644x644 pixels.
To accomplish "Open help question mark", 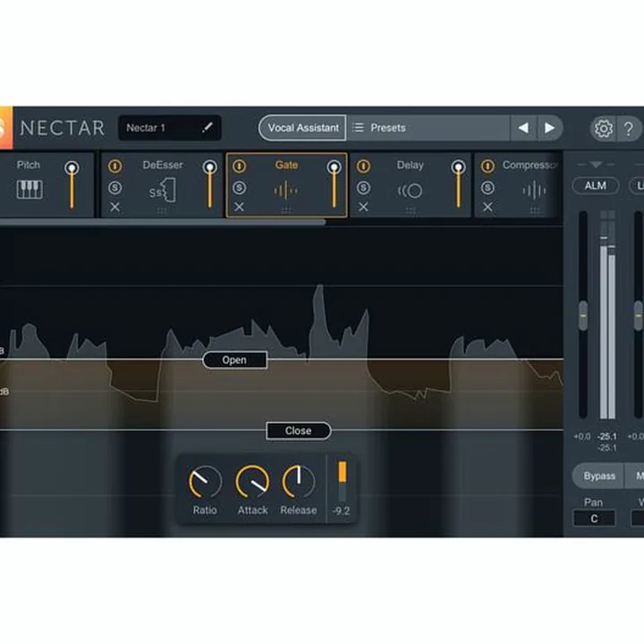I will (629, 129).
